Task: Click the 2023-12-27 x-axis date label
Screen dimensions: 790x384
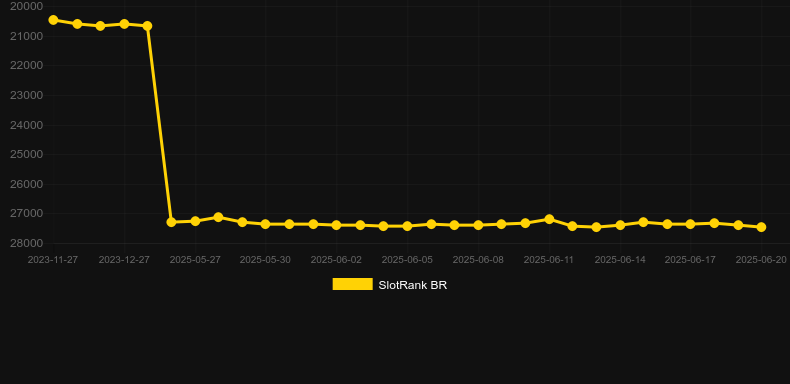Action: pyautogui.click(x=124, y=260)
